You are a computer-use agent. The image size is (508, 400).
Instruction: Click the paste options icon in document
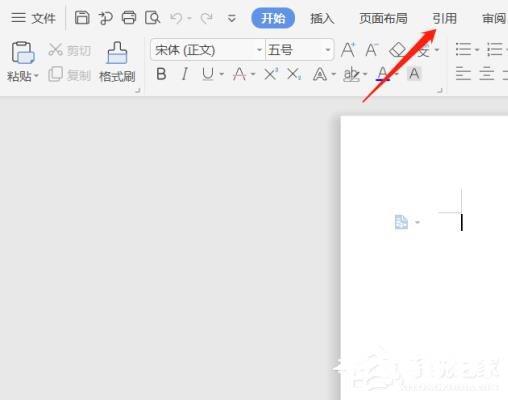(401, 222)
